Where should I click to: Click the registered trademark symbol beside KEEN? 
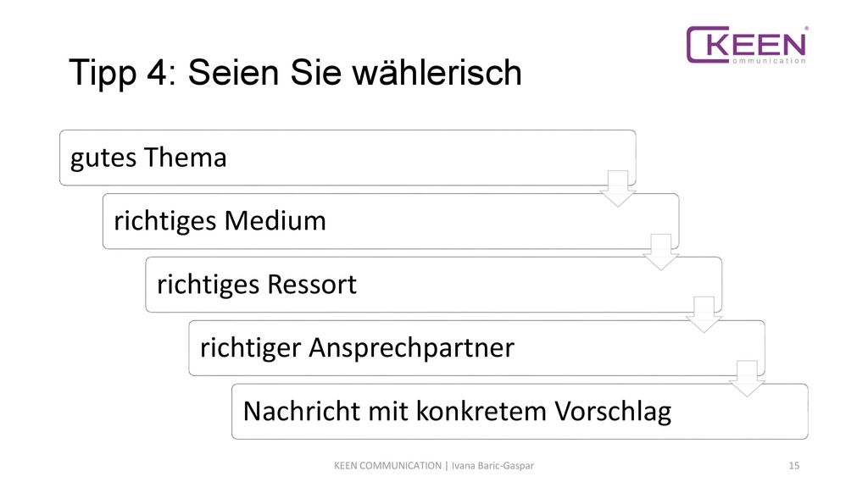click(806, 28)
